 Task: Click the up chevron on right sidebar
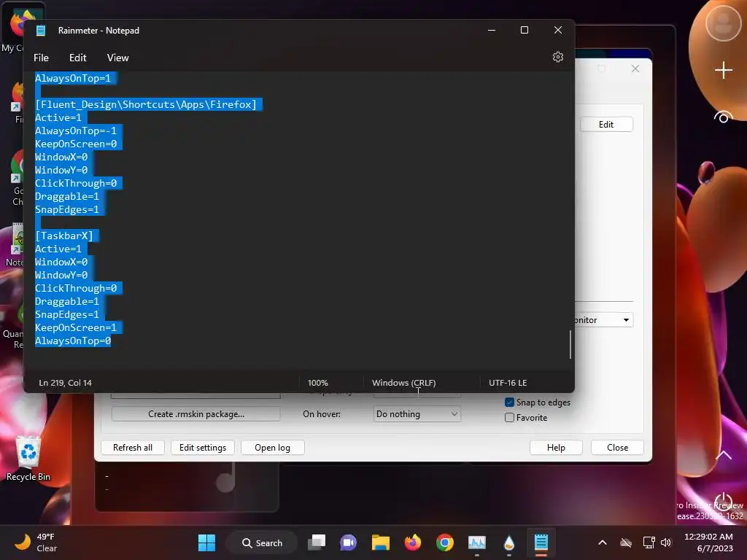pos(723,455)
